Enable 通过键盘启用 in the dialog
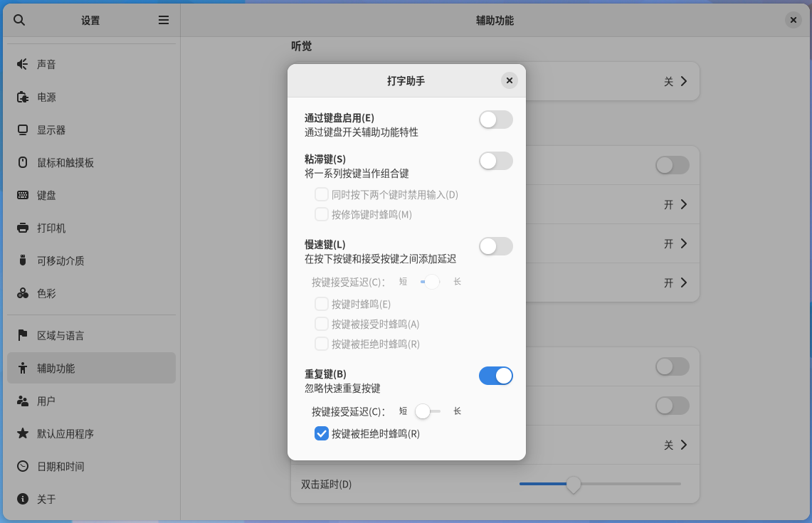The width and height of the screenshot is (812, 523). click(x=495, y=120)
